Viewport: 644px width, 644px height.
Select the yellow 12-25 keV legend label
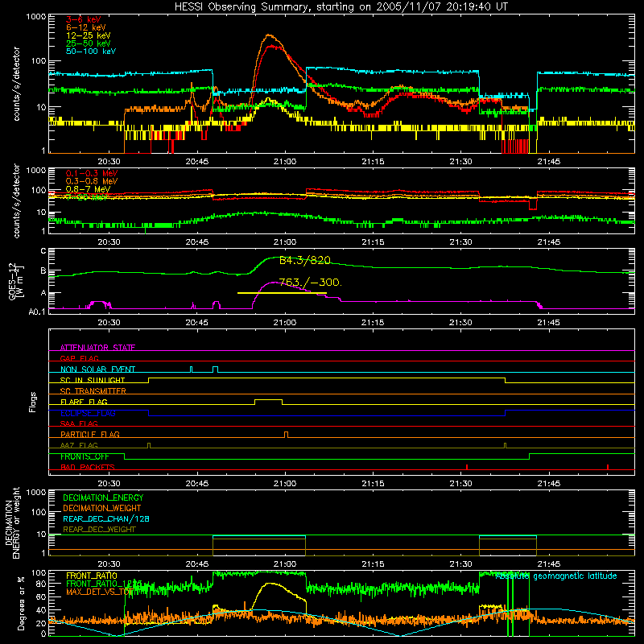[x=89, y=35]
